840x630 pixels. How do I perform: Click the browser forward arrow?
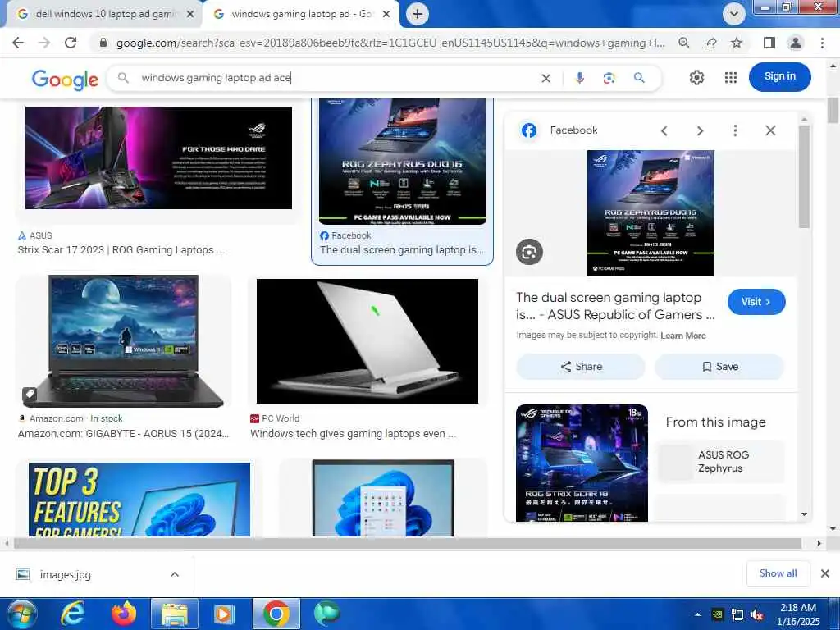coord(44,43)
